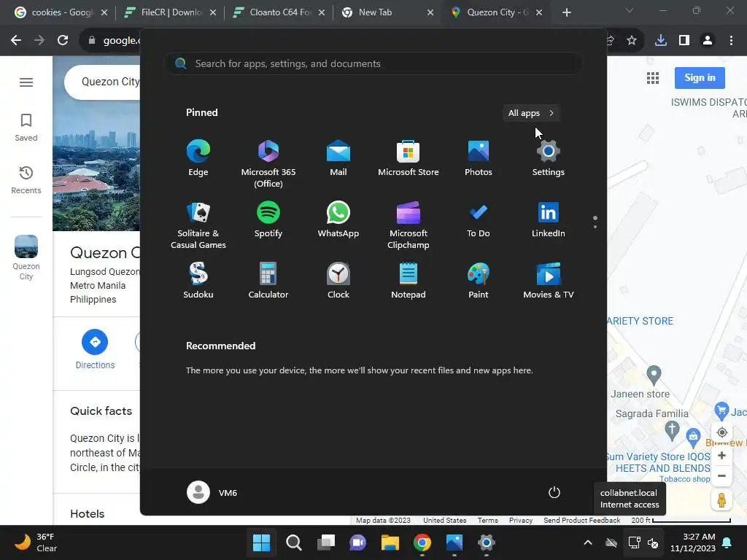Bookmark this page with the star
This screenshot has height=560, width=747.
(632, 41)
